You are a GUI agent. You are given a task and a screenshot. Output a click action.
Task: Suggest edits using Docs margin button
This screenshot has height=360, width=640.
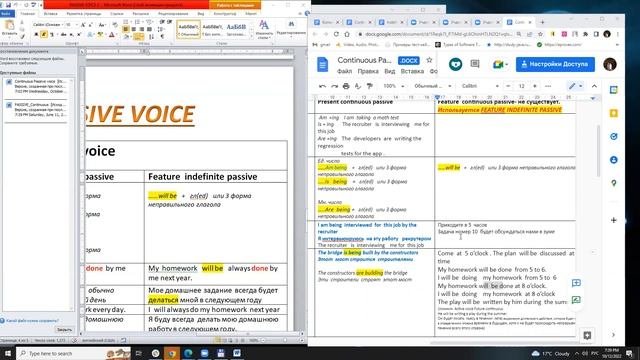576,300
